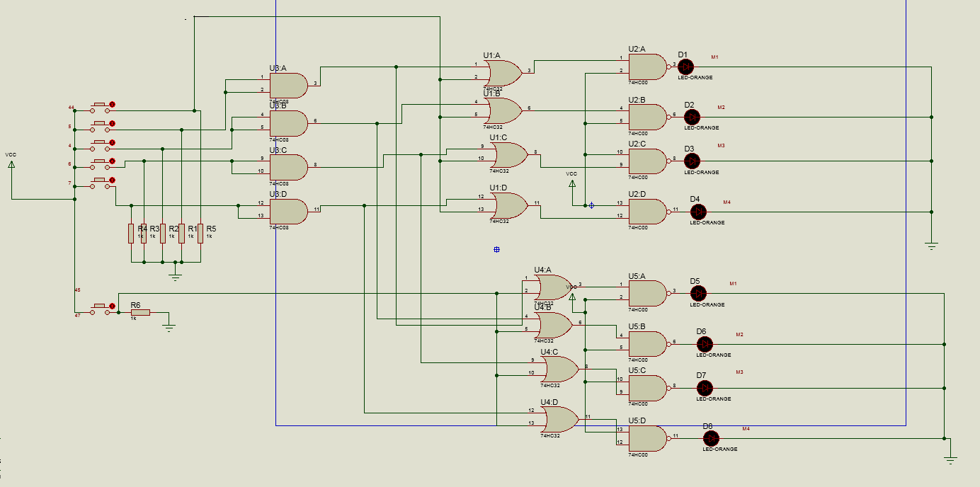The image size is (980, 487).
Task: Select the R6 resistor
Action: point(140,312)
